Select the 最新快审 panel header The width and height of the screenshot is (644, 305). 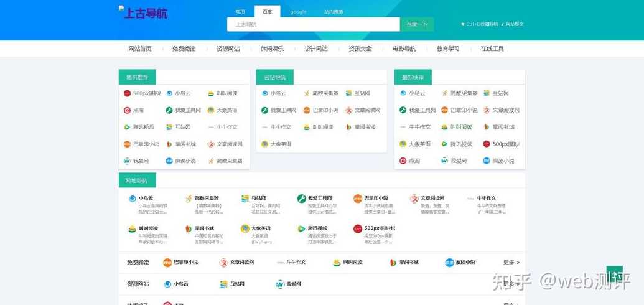coord(413,77)
